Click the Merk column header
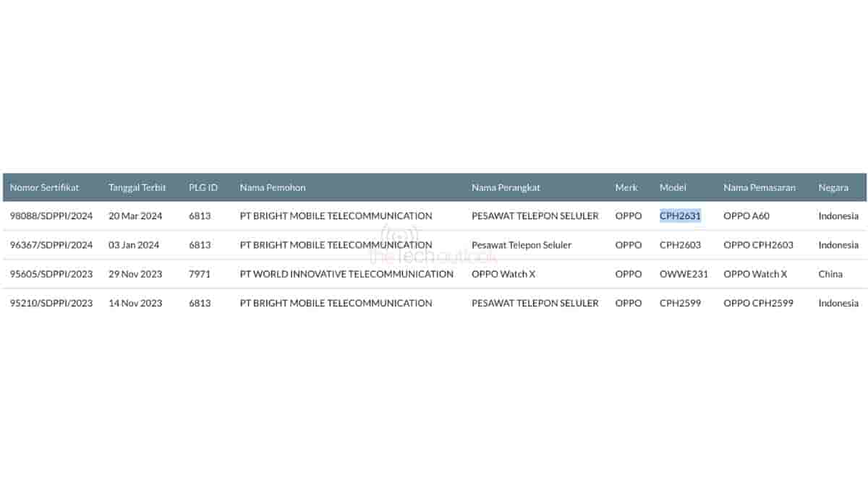868x488 pixels. coord(626,187)
